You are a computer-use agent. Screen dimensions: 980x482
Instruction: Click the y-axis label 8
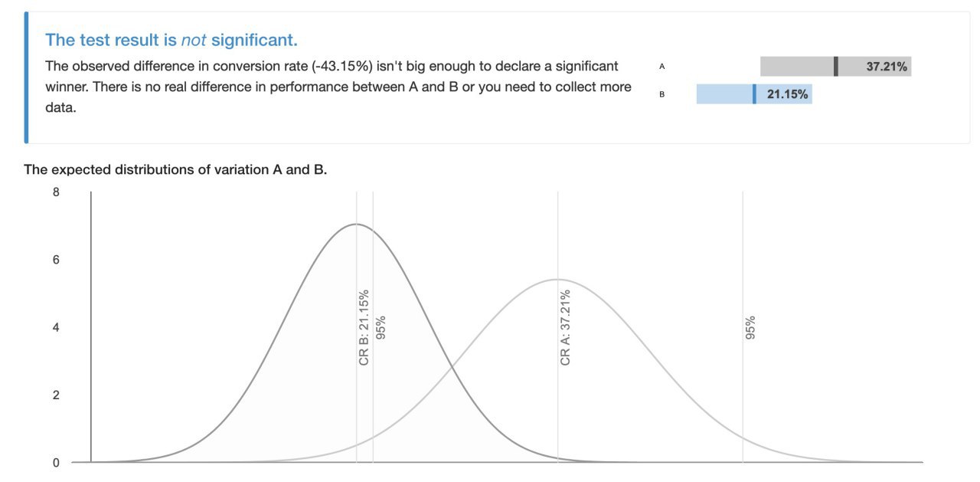click(56, 192)
